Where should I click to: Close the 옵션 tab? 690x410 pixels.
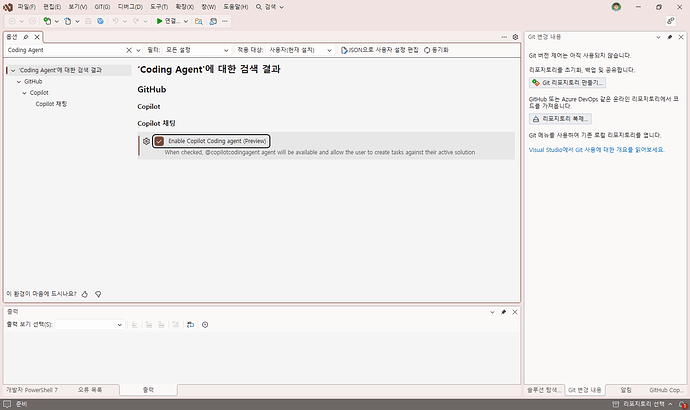click(x=37, y=37)
